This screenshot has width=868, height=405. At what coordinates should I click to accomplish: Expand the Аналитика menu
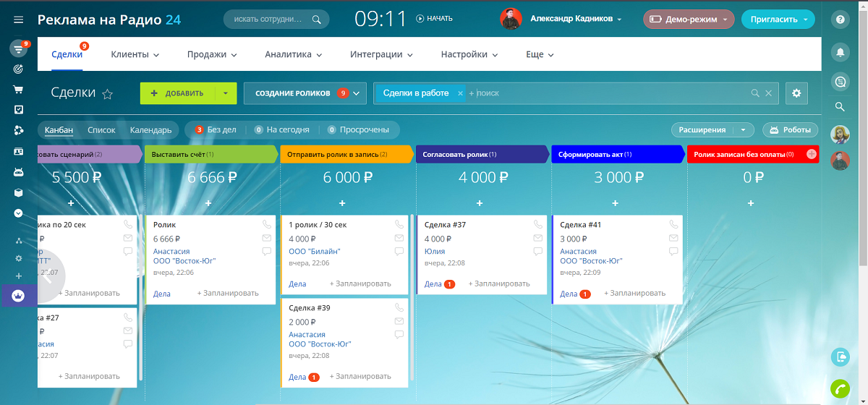pos(293,54)
